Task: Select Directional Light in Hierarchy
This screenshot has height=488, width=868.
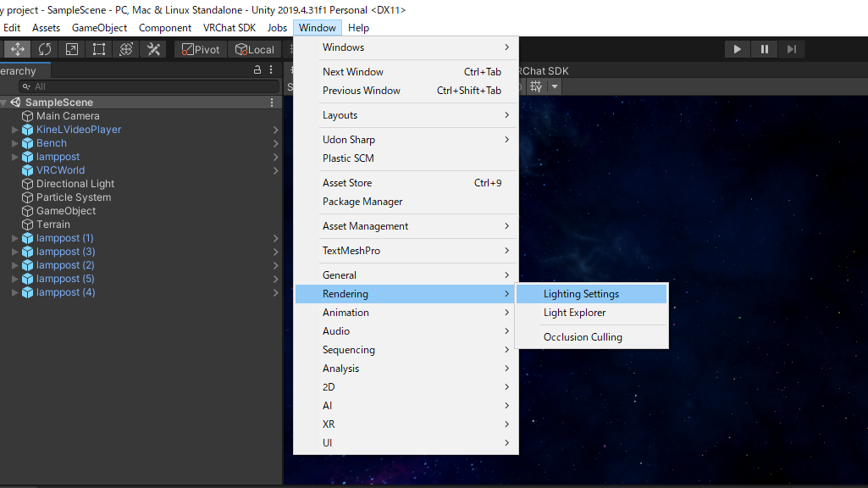Action: [x=75, y=184]
